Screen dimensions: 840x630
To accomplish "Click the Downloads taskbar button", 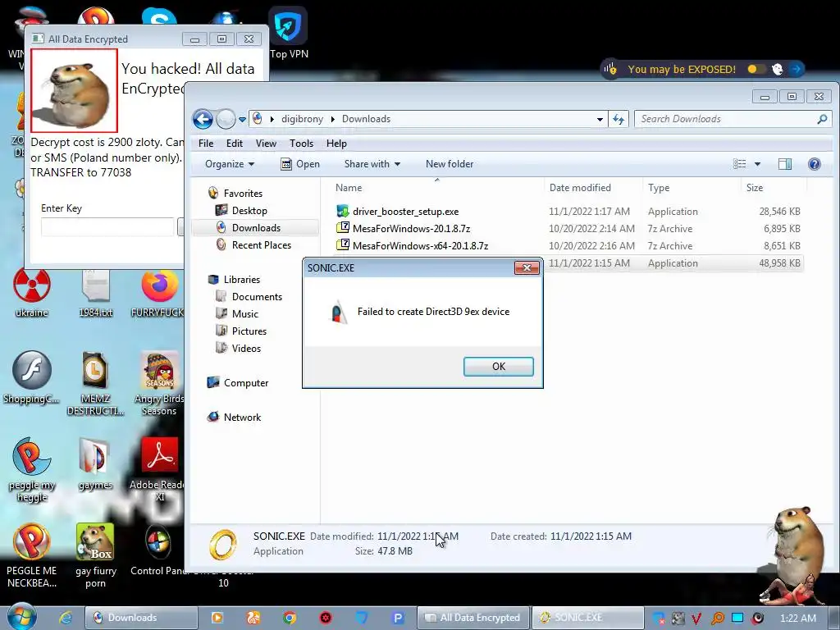I will coord(141,618).
